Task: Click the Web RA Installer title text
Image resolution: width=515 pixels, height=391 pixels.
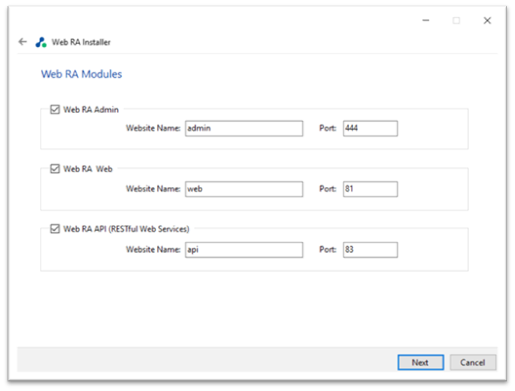Action: click(x=81, y=42)
